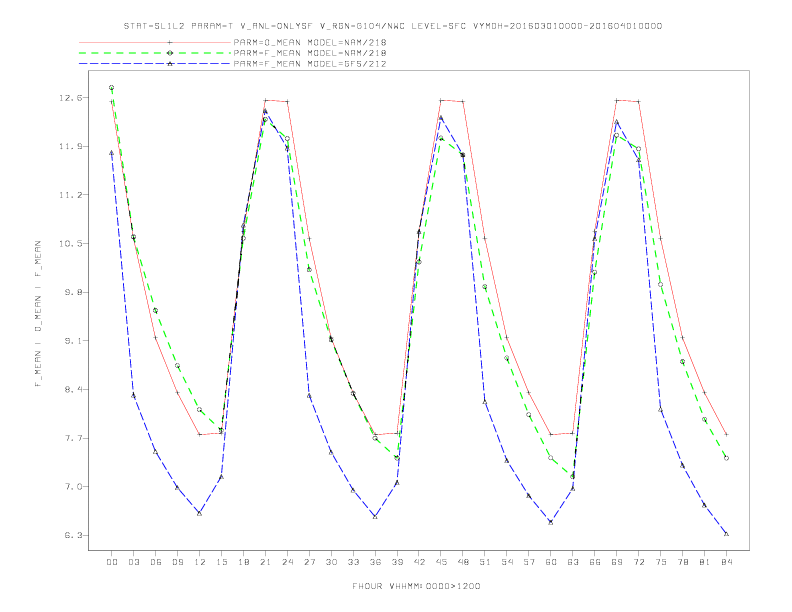Image resolution: width=792 pixels, height=612 pixels.
Task: Click forecast hour label 66
Action: [595, 562]
